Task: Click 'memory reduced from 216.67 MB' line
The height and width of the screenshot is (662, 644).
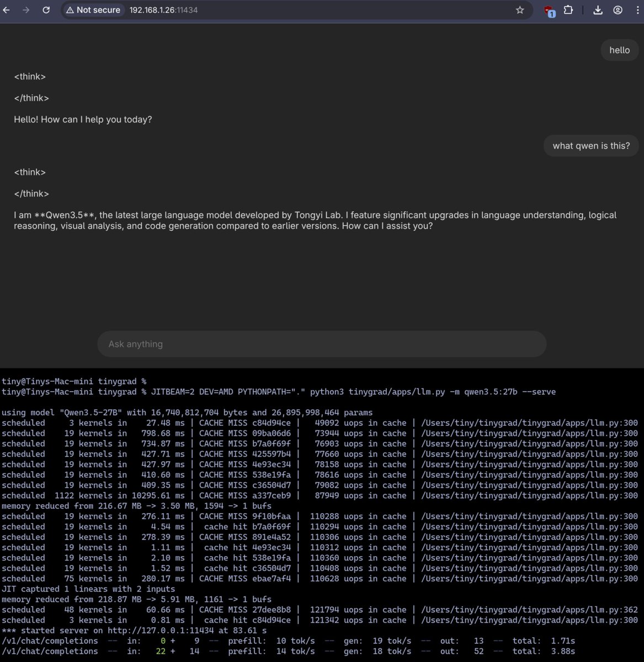Action: (x=136, y=506)
